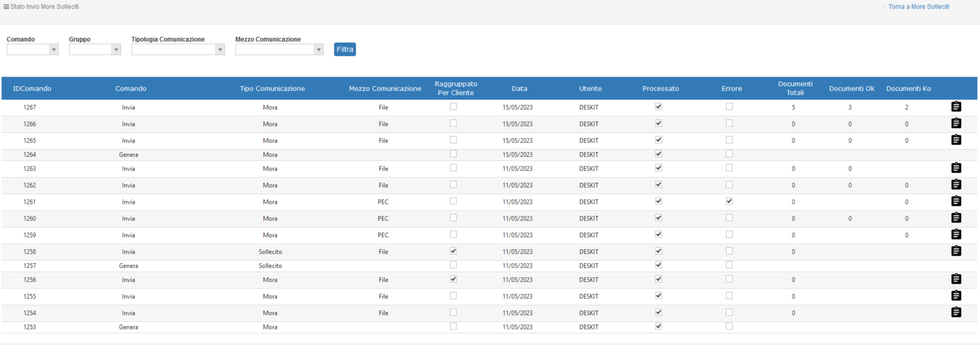Sort by Utente column header

click(x=590, y=89)
